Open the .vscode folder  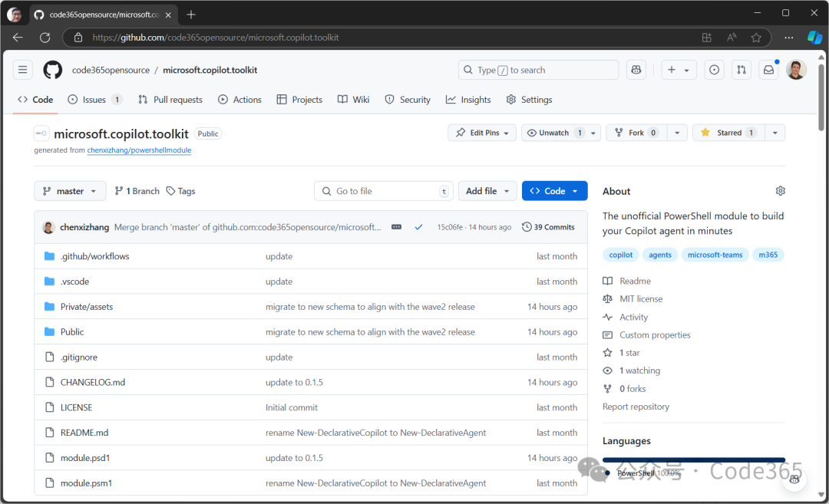pyautogui.click(x=74, y=282)
